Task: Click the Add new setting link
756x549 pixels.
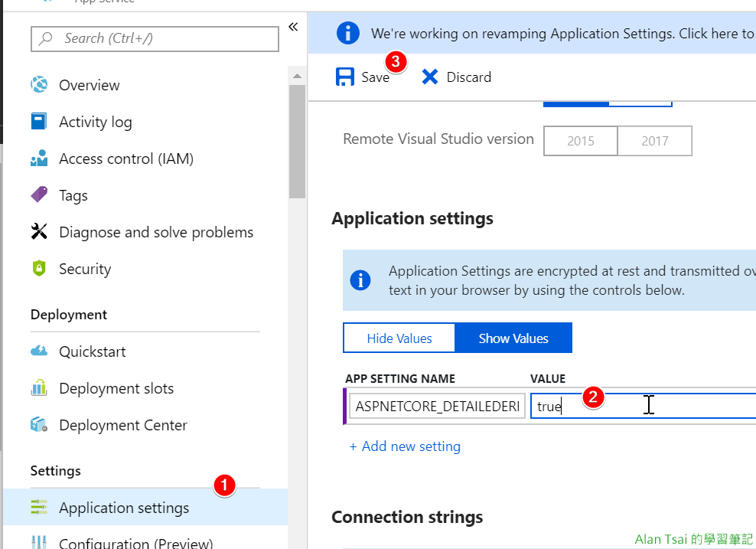Action: (405, 446)
